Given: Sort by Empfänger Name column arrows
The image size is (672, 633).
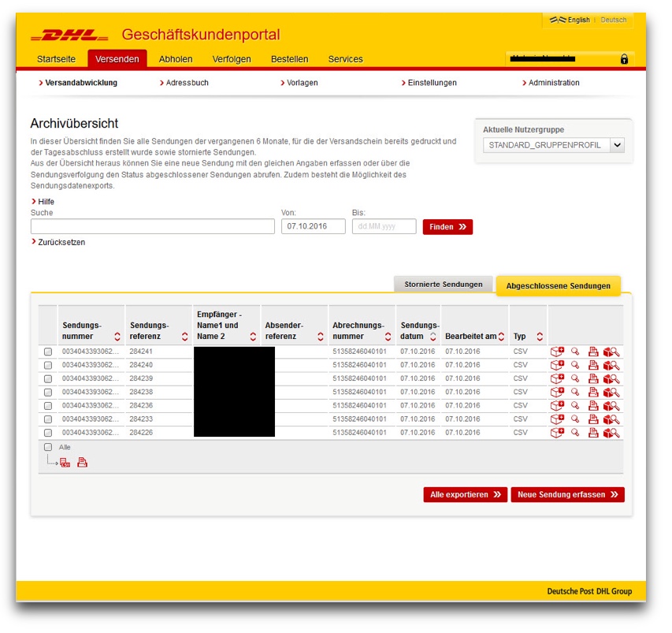Looking at the screenshot, I should click(253, 337).
